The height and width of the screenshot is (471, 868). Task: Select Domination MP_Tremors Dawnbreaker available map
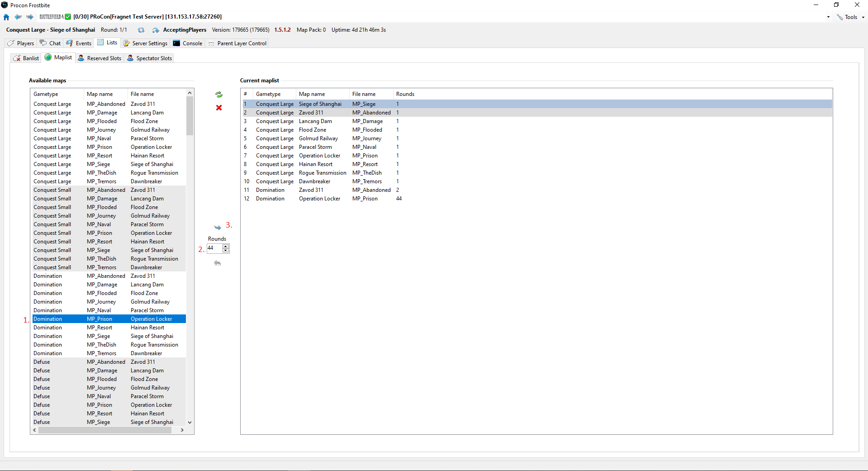click(109, 353)
